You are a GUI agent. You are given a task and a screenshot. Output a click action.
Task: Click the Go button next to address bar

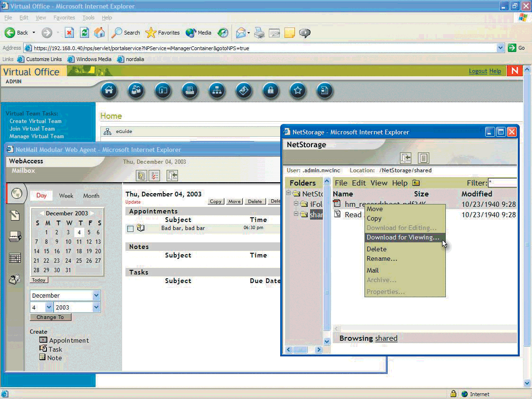pyautogui.click(x=517, y=48)
